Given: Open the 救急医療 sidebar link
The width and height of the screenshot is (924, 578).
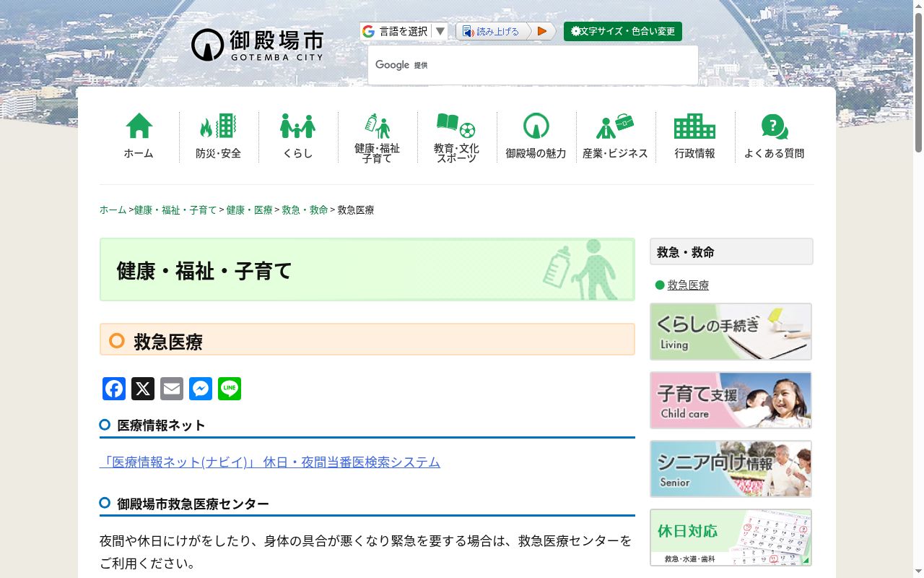Looking at the screenshot, I should tap(688, 285).
